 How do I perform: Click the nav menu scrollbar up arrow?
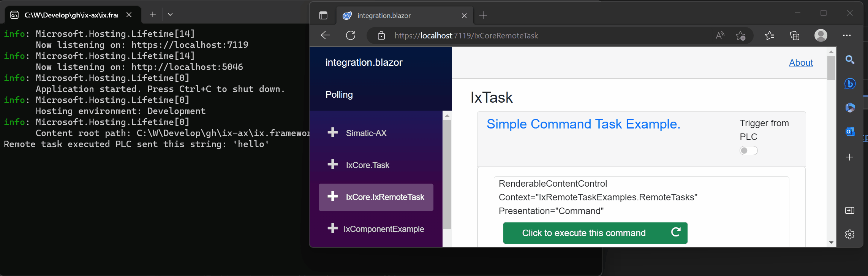coord(447,116)
